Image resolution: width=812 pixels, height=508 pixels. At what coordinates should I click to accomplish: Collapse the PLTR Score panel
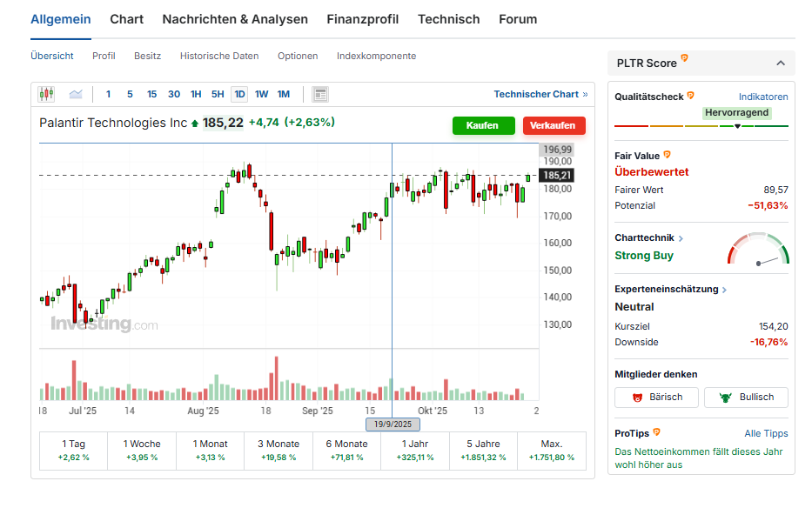(x=780, y=63)
